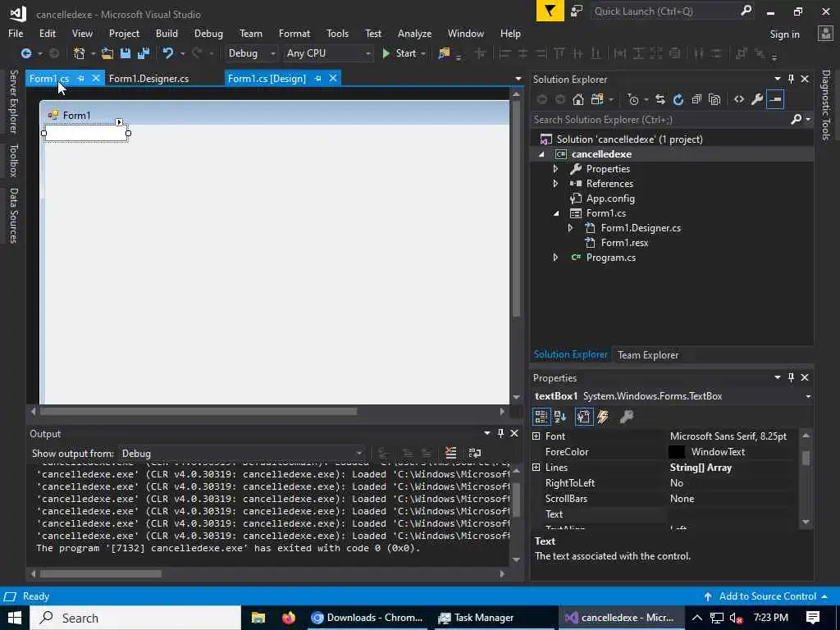
Task: Click the New Project toolbar icon
Action: 80,53
